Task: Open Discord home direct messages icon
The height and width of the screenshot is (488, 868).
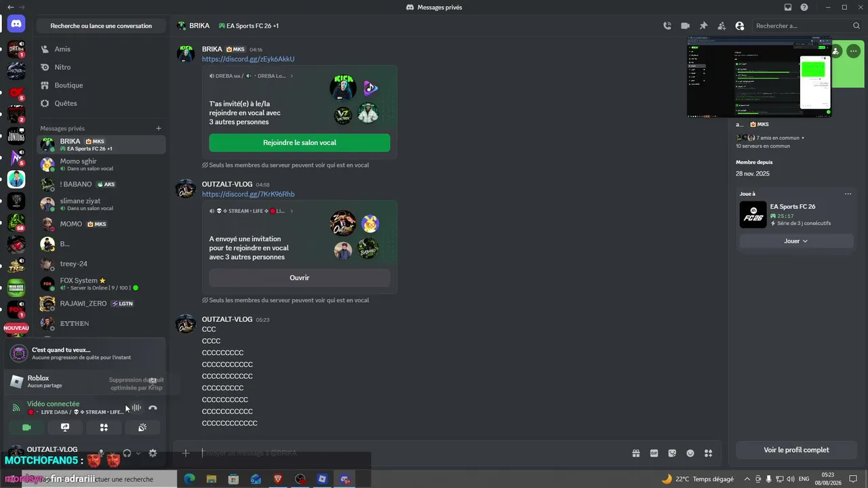Action: point(16,24)
